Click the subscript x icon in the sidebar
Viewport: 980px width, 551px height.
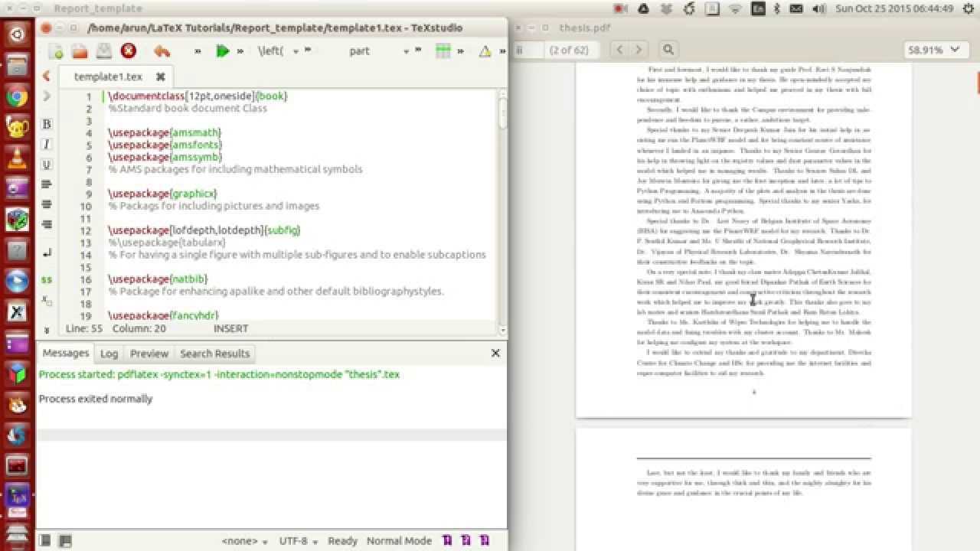coord(47,301)
